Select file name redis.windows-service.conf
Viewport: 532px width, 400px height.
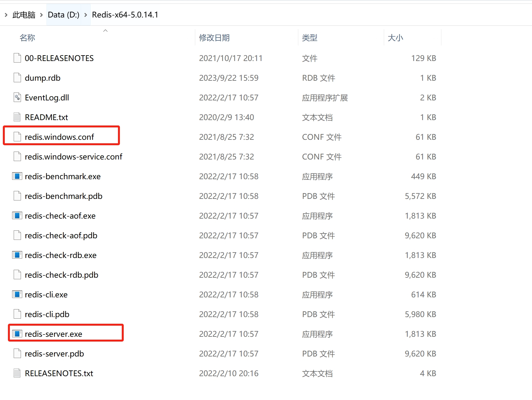click(73, 157)
